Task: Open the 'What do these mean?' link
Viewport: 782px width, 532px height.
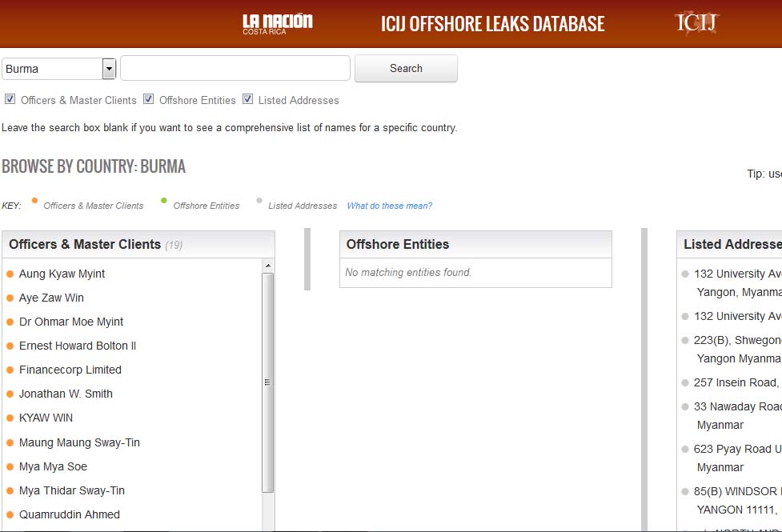Action: 390,206
